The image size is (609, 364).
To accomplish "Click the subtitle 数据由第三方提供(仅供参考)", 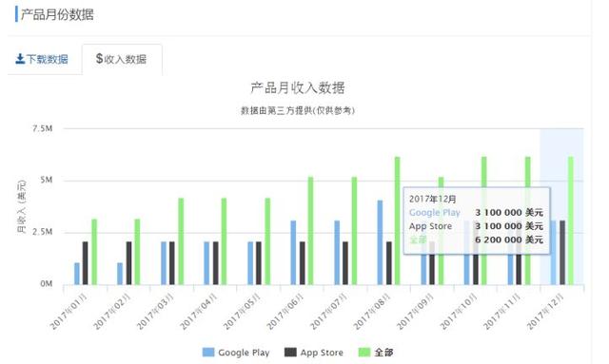I will point(298,110).
